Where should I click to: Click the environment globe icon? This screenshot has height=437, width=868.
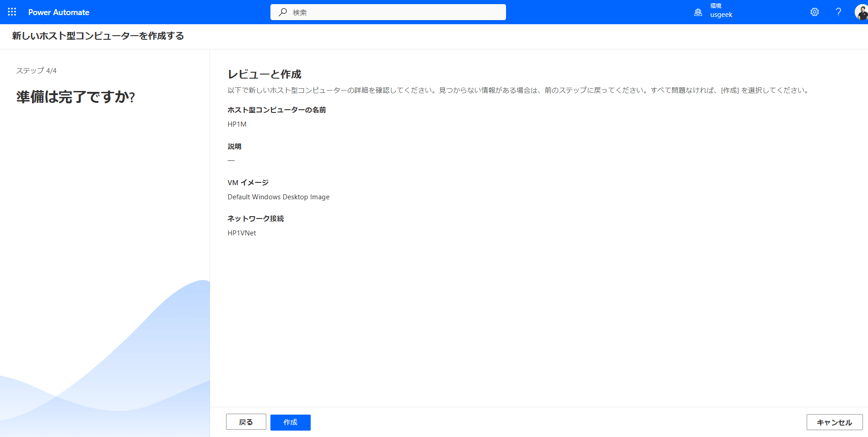(697, 12)
